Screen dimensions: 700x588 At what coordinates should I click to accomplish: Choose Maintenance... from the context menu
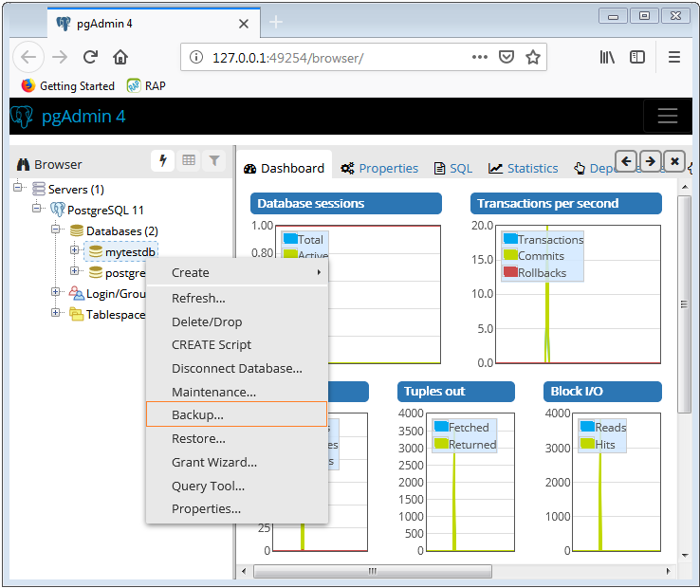coord(237,392)
